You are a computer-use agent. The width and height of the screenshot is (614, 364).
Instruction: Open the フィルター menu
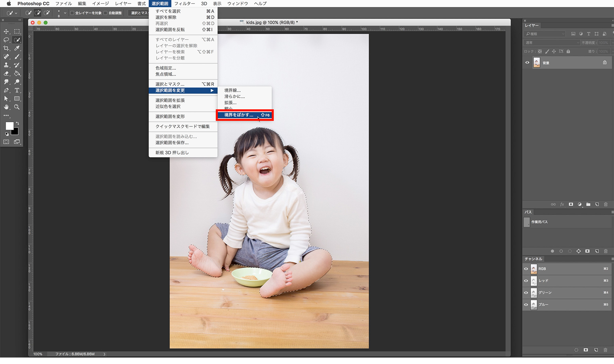185,3
